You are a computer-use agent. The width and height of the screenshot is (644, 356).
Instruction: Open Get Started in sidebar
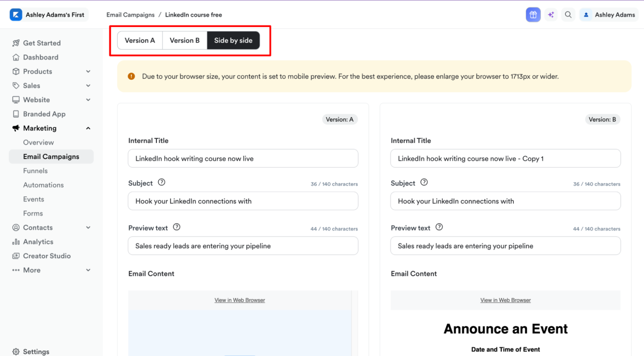(42, 43)
